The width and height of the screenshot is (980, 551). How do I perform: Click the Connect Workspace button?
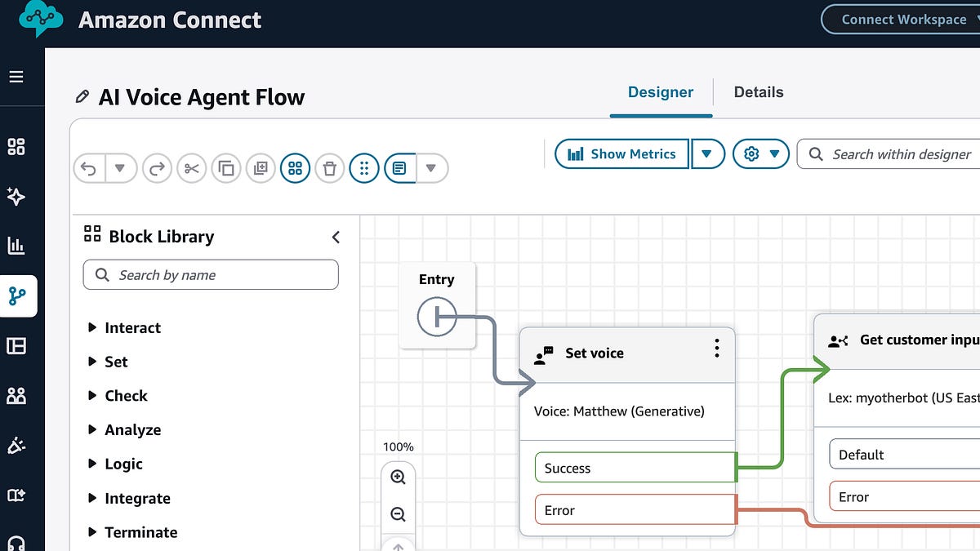(902, 20)
